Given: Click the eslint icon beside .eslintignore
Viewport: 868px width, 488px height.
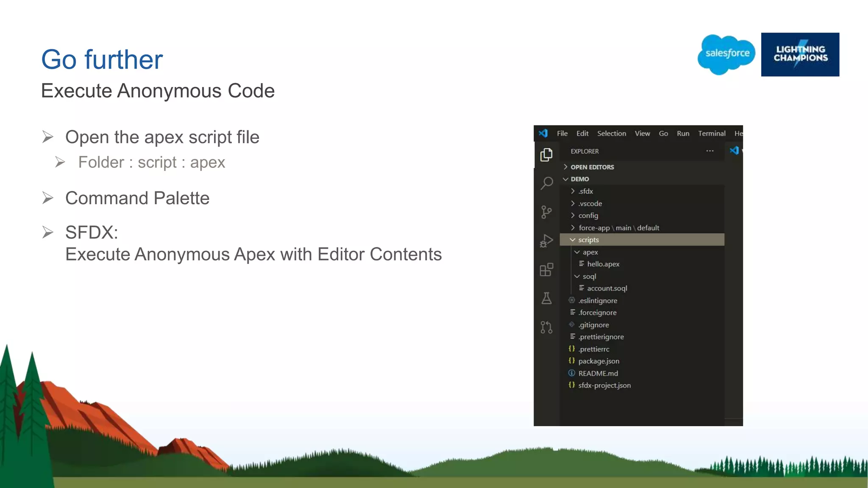Looking at the screenshot, I should (572, 300).
